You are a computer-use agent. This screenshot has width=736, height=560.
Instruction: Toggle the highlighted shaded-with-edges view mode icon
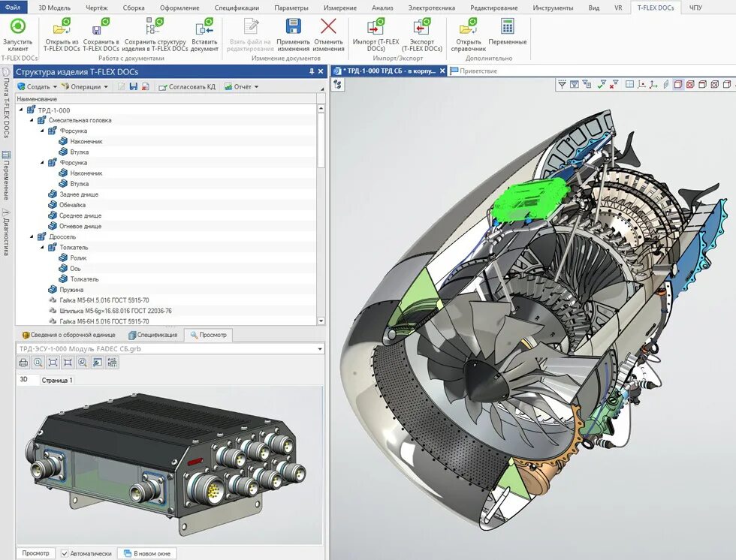677,84
